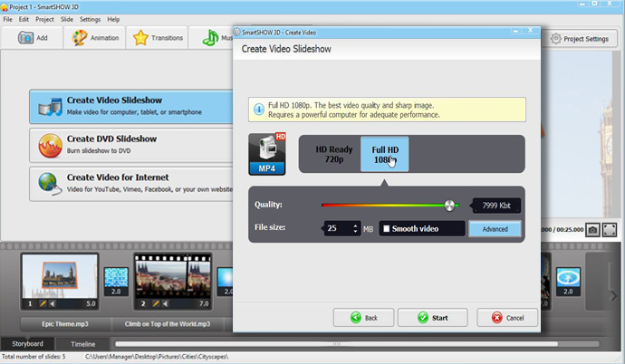Open Project Settings gear button
Image resolution: width=625 pixels, height=364 pixels.
tap(580, 39)
